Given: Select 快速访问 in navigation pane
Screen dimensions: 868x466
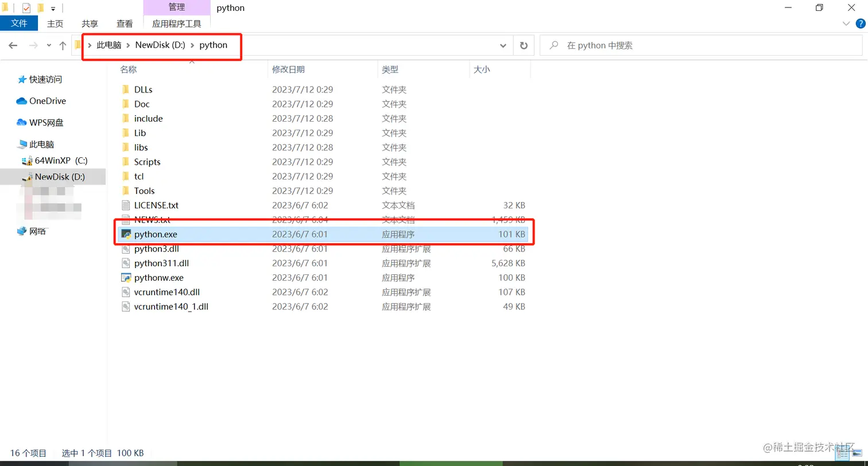Looking at the screenshot, I should (x=45, y=79).
